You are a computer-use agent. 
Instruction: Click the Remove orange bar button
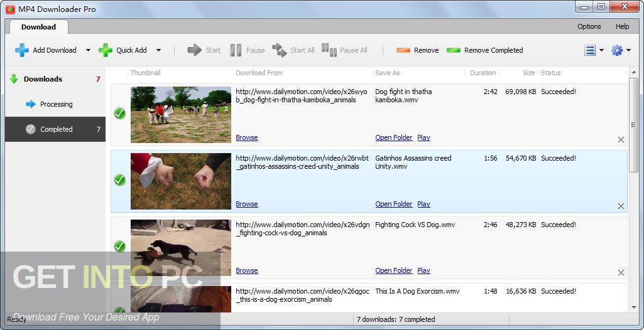pos(417,50)
